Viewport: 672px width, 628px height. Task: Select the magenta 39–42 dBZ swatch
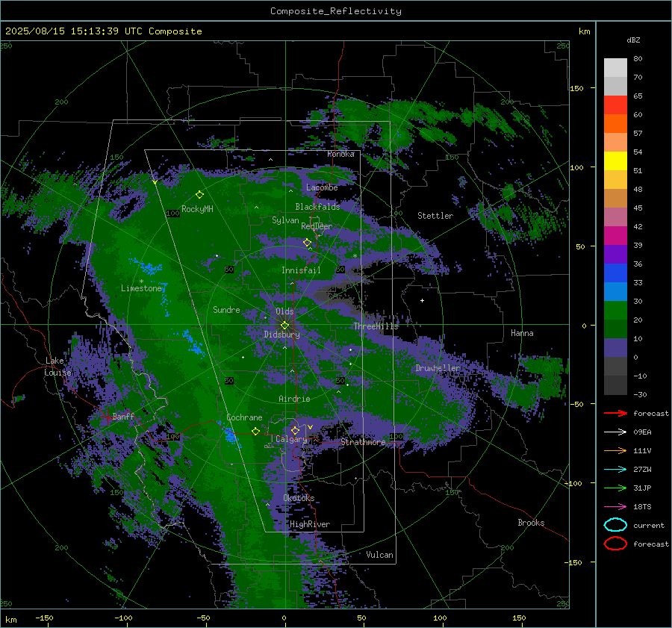pyautogui.click(x=615, y=236)
